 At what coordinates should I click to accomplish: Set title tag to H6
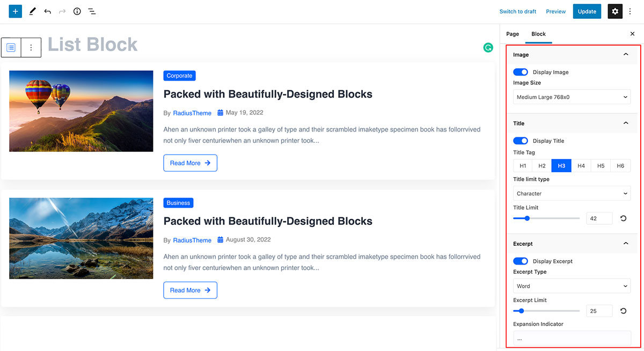coord(620,166)
